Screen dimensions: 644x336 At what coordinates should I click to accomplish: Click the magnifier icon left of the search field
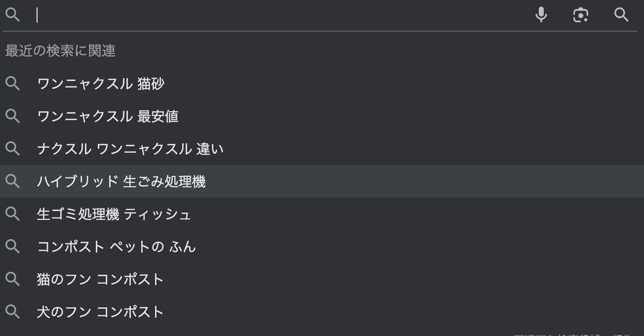(x=12, y=15)
